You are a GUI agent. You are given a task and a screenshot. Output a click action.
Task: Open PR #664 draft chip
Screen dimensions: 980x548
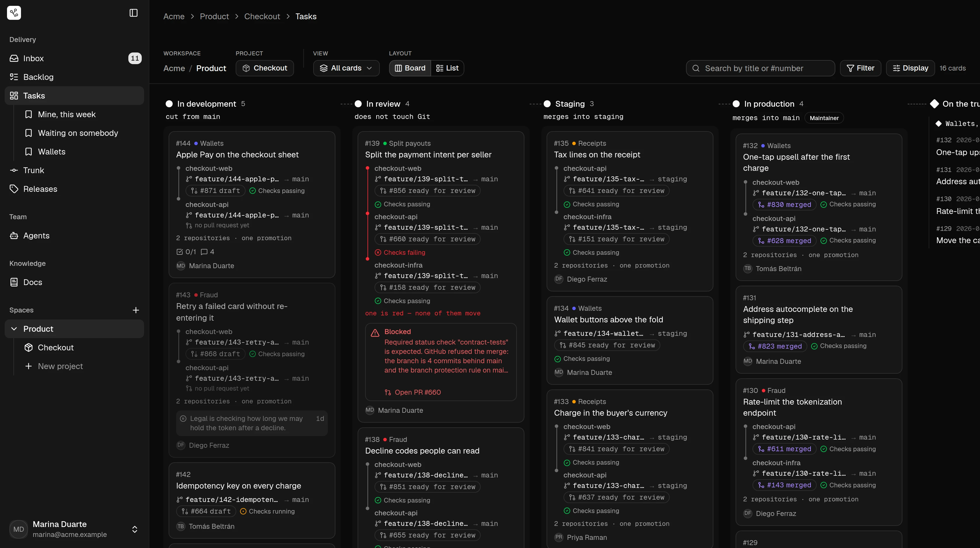click(206, 511)
